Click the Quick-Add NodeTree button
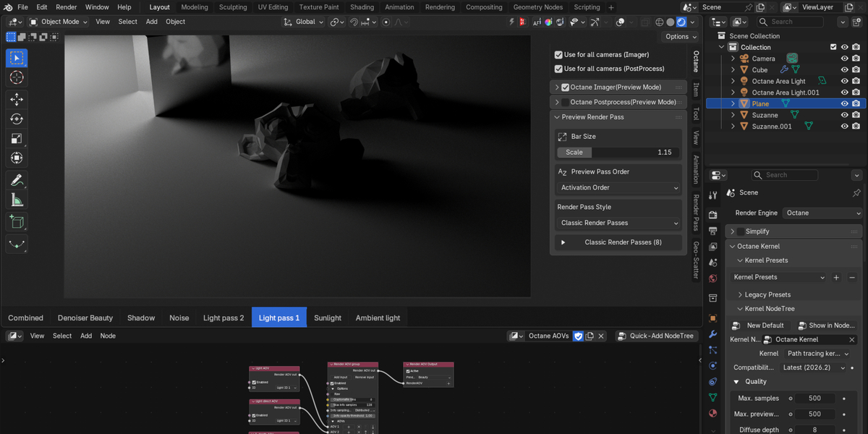The width and height of the screenshot is (868, 434). tap(657, 336)
